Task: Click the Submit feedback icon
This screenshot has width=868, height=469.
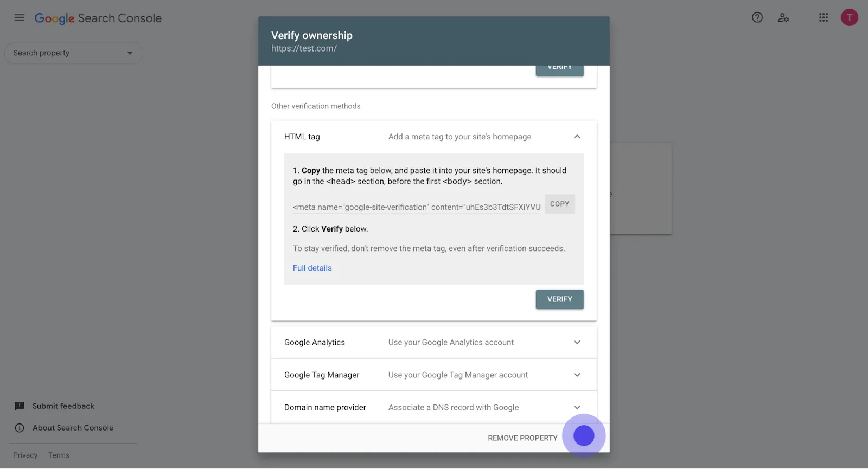Action: tap(20, 406)
